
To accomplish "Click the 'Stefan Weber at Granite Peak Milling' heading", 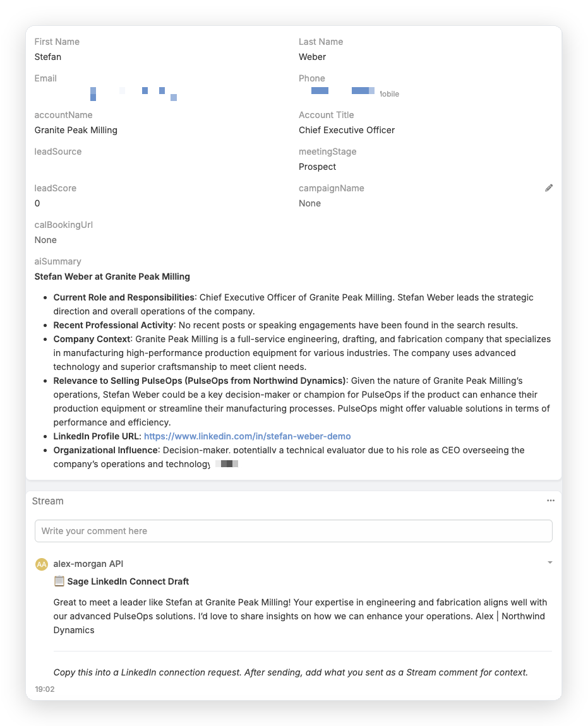I will (112, 277).
